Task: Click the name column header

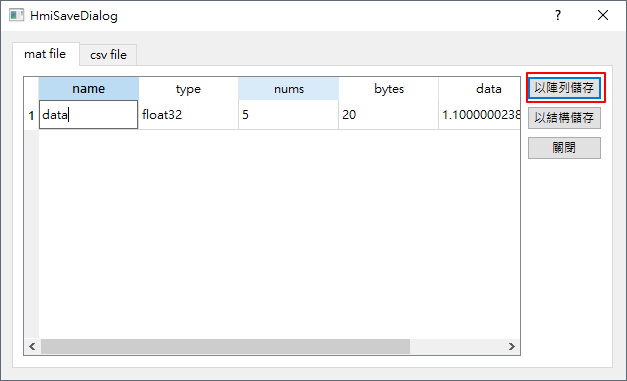Action: coord(88,89)
